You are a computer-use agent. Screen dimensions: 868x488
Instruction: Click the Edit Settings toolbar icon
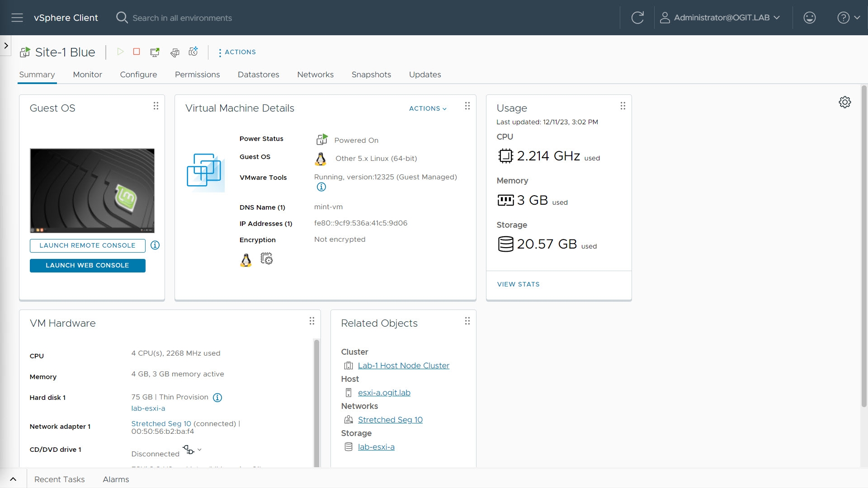coord(175,52)
